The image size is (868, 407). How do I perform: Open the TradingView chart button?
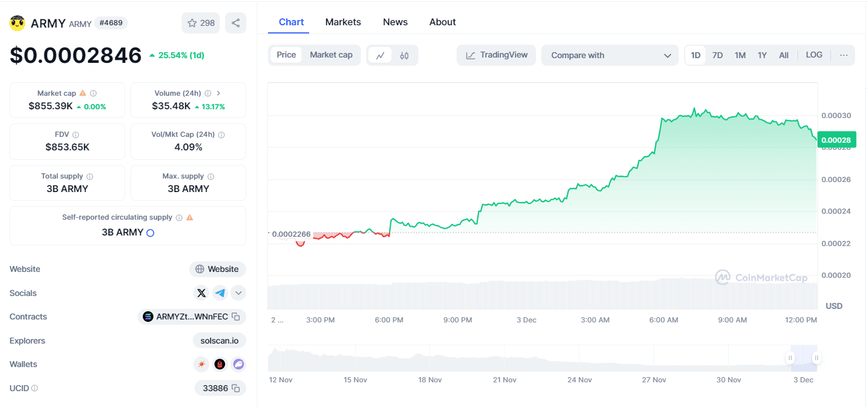tap(497, 55)
